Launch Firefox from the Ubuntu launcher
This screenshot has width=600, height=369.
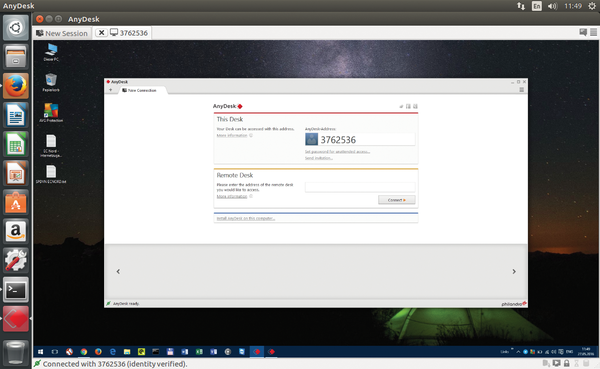click(x=16, y=86)
